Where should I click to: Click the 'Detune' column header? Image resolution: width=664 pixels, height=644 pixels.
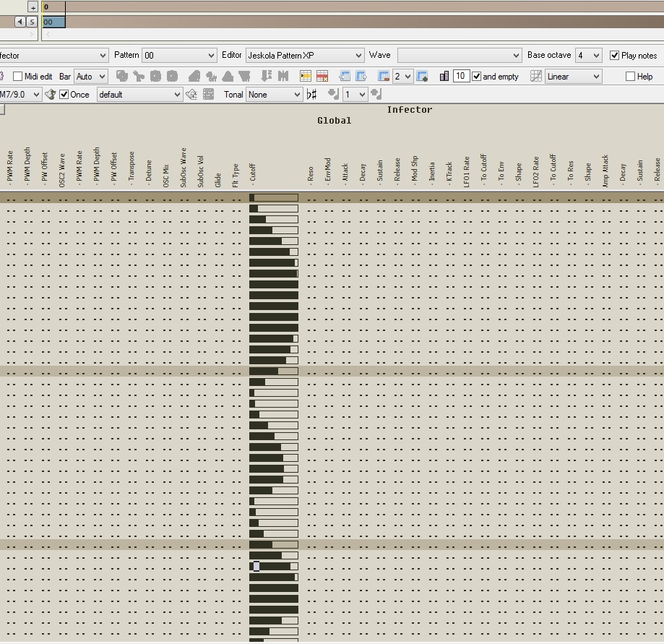pyautogui.click(x=149, y=172)
